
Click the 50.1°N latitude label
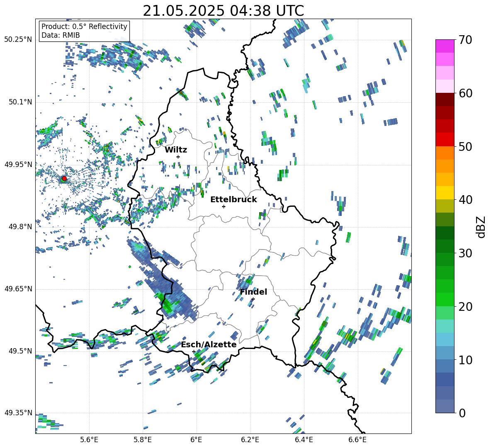click(20, 102)
